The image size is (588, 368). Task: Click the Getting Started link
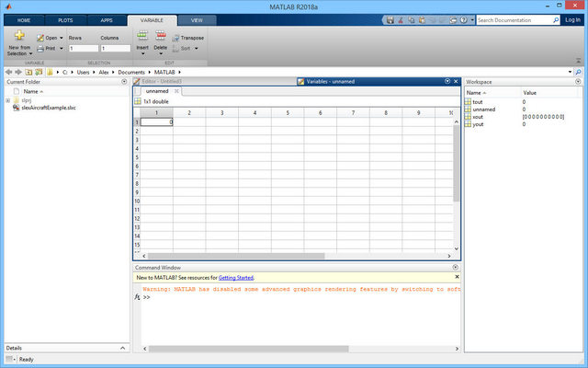pos(235,277)
